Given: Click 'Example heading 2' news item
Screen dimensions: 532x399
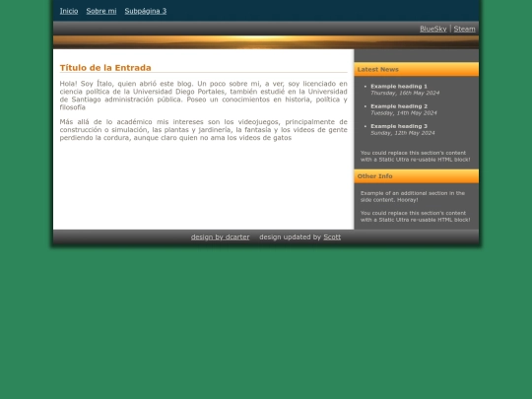Looking at the screenshot, I should 399,106.
